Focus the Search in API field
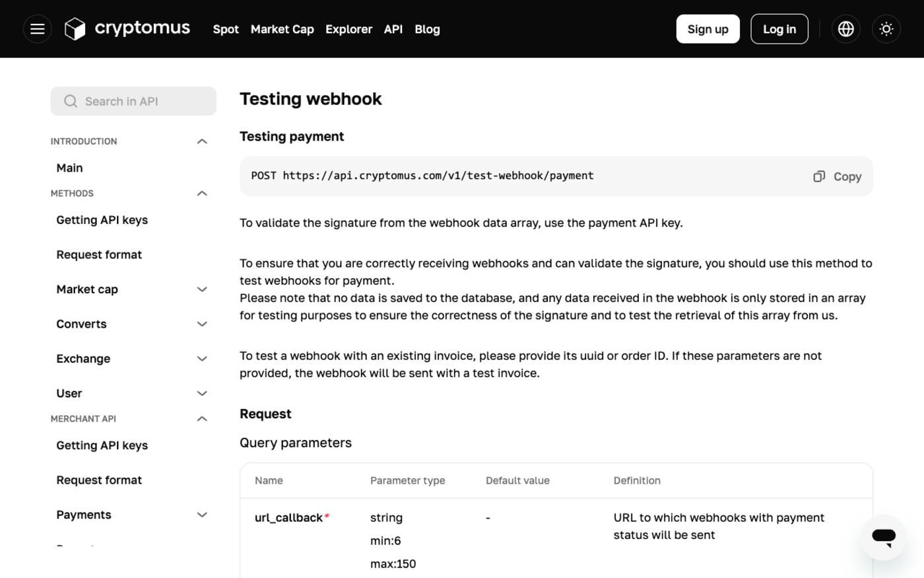The image size is (924, 578). (x=133, y=101)
